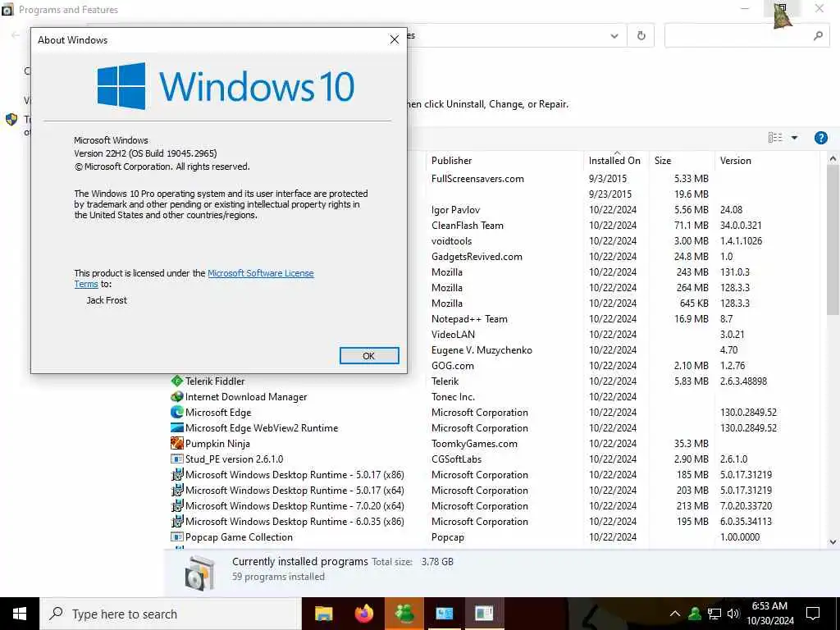The image size is (840, 630).
Task: Click the search box in Programs and Features
Action: click(748, 36)
